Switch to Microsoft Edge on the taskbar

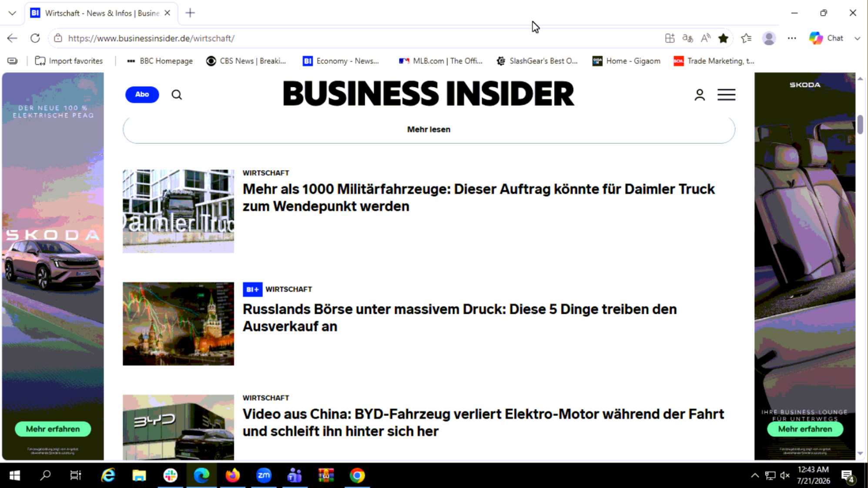tap(201, 475)
